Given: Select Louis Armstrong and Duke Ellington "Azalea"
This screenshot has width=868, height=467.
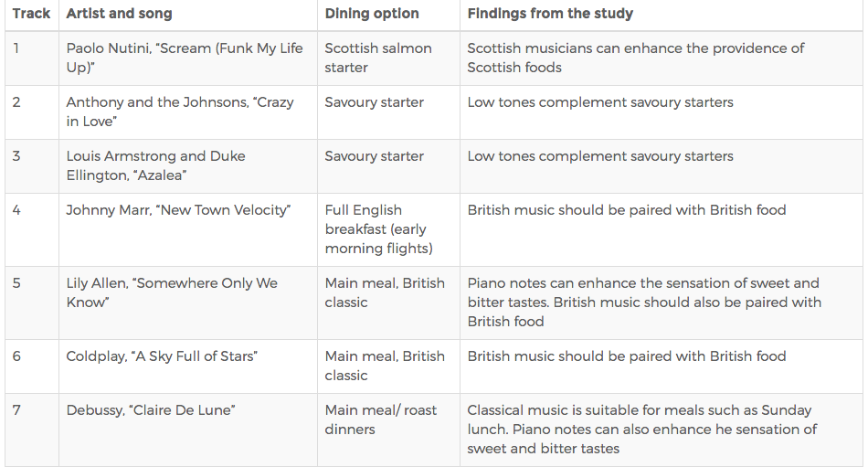Looking at the screenshot, I should click(x=156, y=165).
